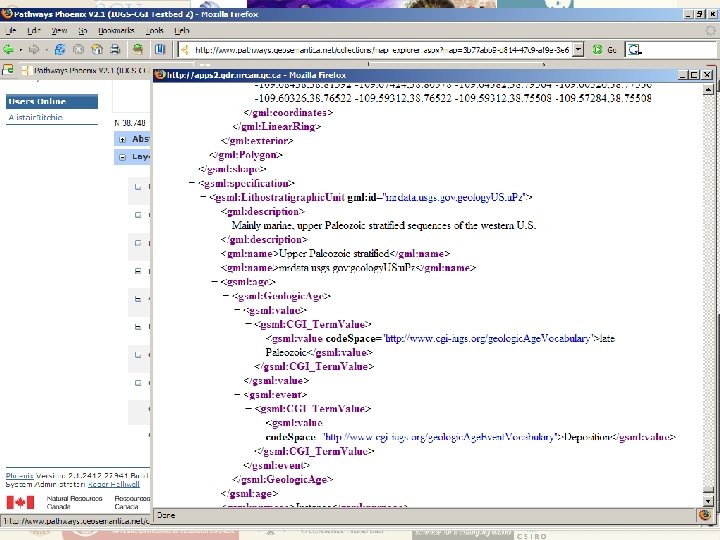Open the Tools menu
Image resolution: width=720 pixels, height=540 pixels.
(155, 30)
